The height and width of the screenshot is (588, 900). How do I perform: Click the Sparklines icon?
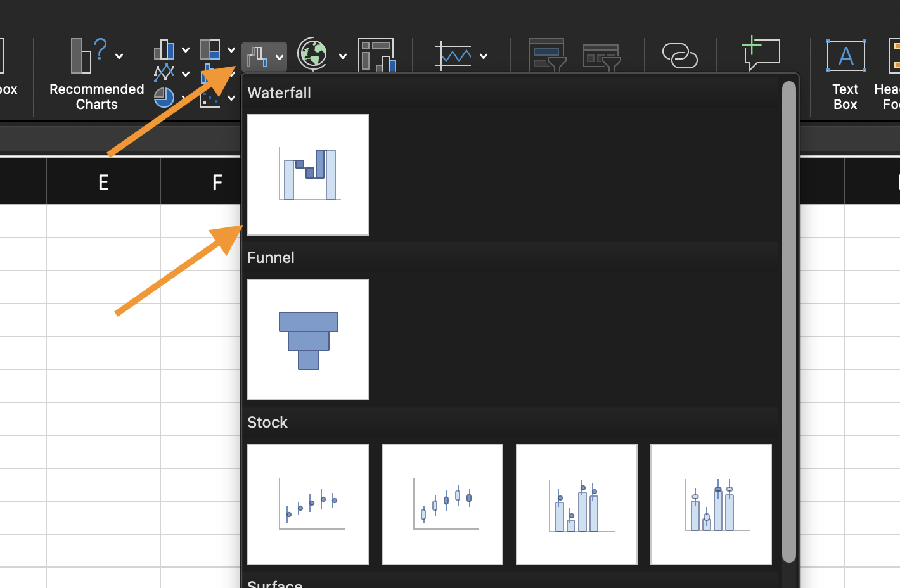coord(454,56)
